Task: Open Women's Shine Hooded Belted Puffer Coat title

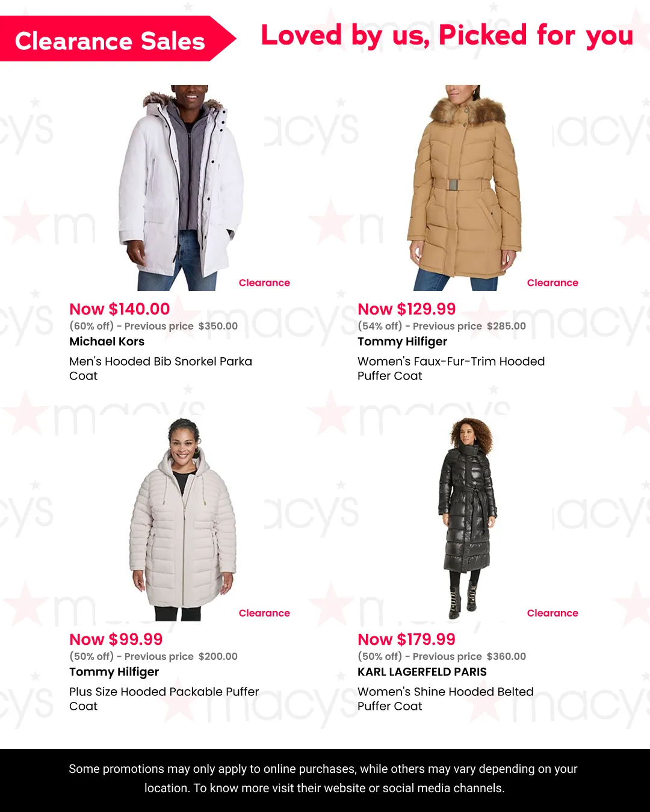Action: coord(446,699)
